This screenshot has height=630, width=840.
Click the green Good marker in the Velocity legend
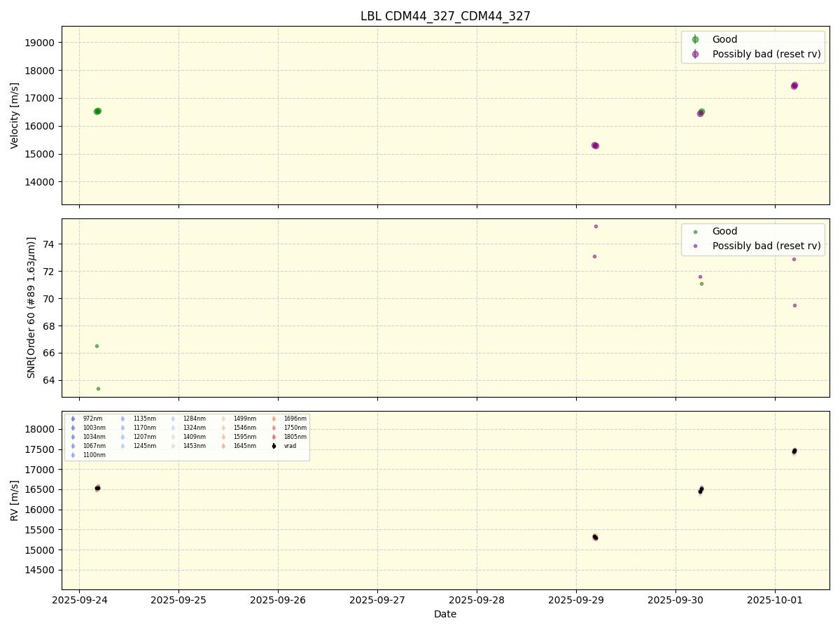coord(695,40)
